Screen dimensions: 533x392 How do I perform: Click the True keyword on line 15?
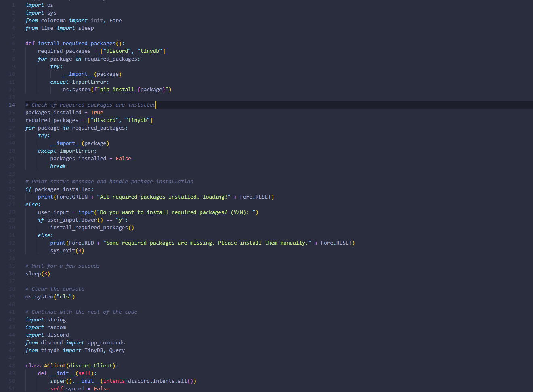(x=97, y=112)
